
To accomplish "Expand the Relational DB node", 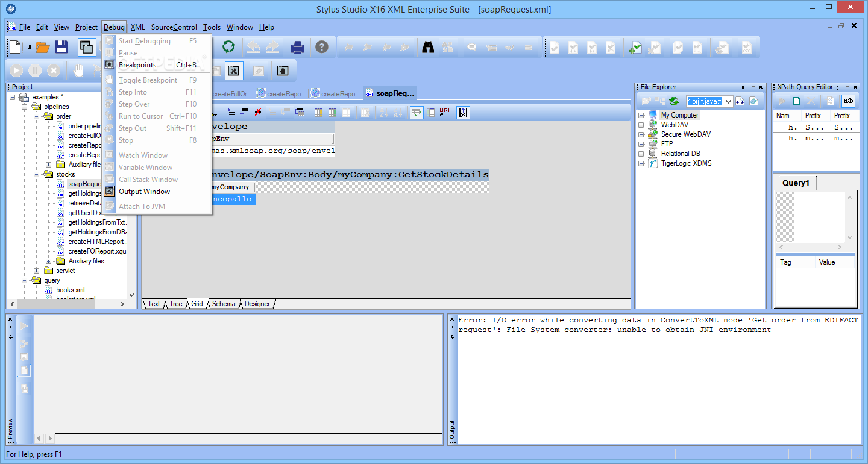I will (x=641, y=154).
